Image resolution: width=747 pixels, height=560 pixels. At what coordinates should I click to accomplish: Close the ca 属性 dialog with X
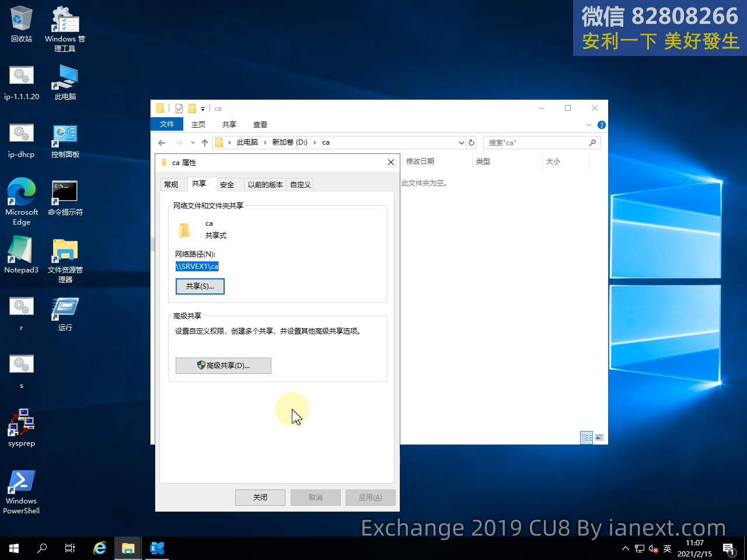[x=391, y=162]
